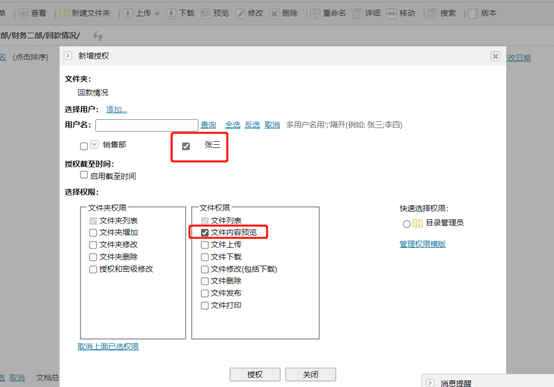554x387 pixels.
Task: Click the 删除 delete icon
Action: 274,14
